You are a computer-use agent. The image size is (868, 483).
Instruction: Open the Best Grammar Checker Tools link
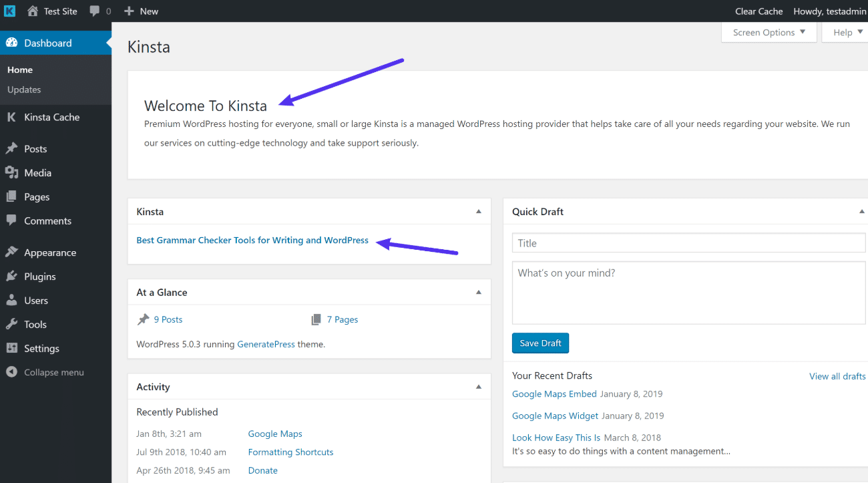pos(252,240)
